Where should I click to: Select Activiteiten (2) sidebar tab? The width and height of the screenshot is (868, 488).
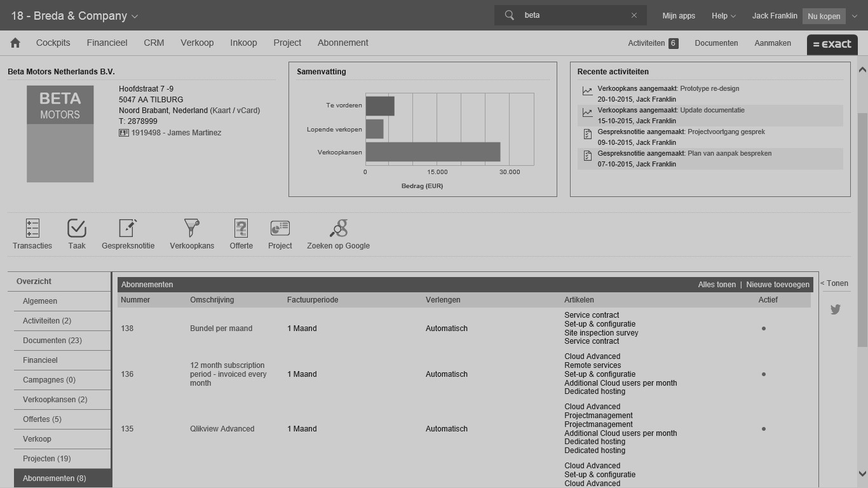coord(62,321)
